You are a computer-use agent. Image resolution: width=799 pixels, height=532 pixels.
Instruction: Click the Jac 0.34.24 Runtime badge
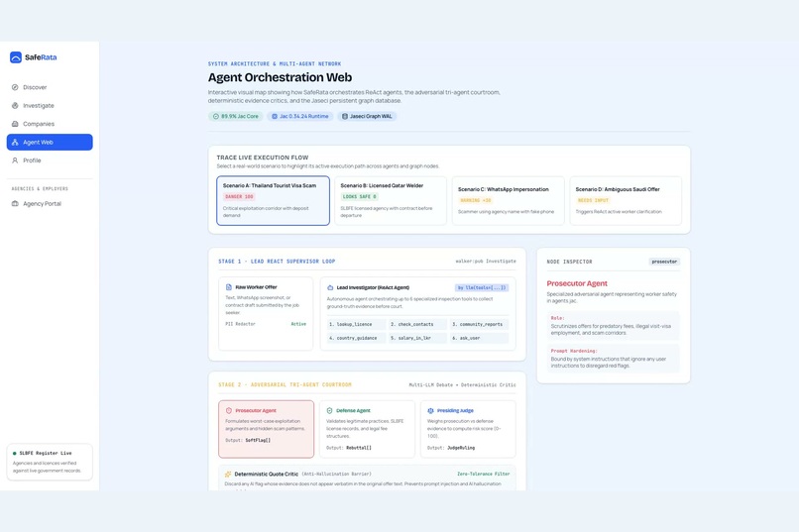pyautogui.click(x=299, y=117)
